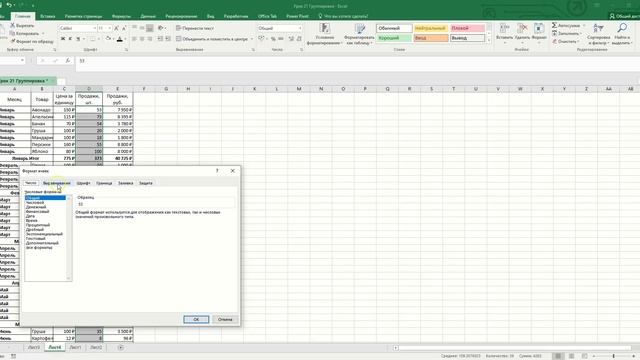Switch to Формулы ribbon tab
This screenshot has width=640, height=360.
click(x=121, y=16)
